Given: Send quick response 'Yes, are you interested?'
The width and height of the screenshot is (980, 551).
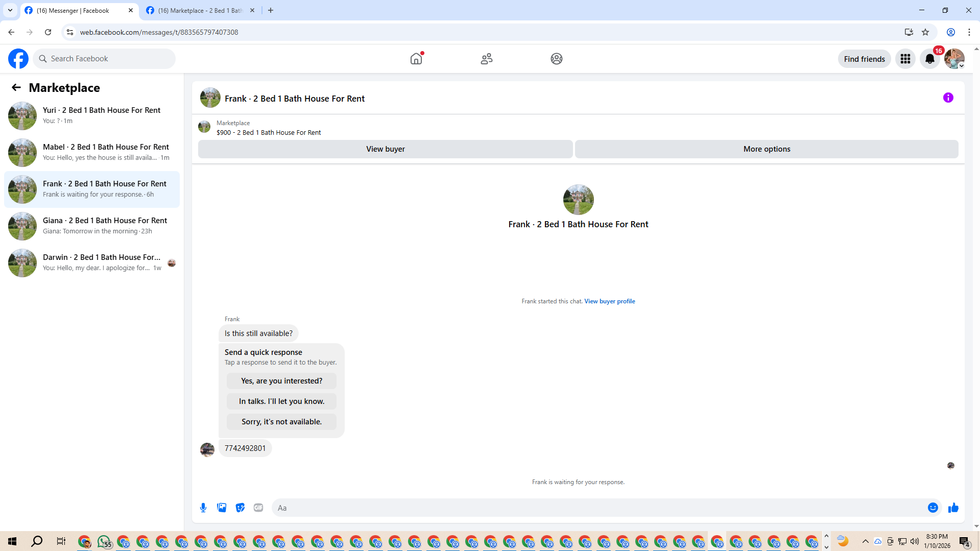Looking at the screenshot, I should 282,381.
